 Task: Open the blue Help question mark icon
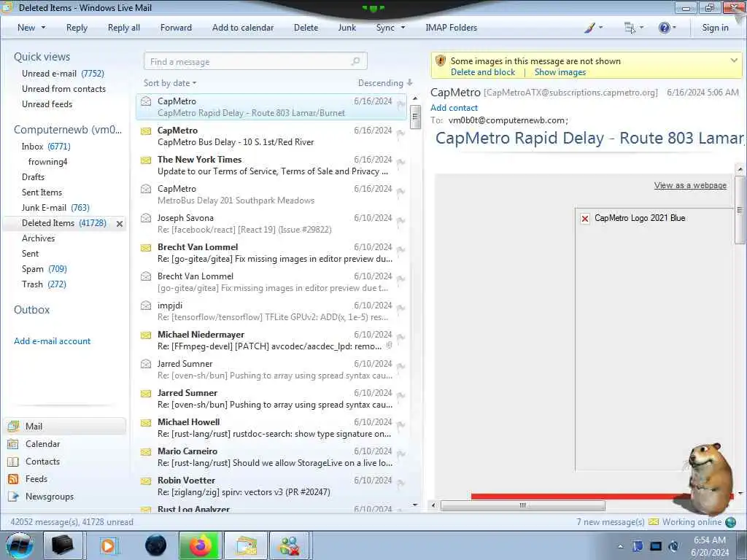664,28
